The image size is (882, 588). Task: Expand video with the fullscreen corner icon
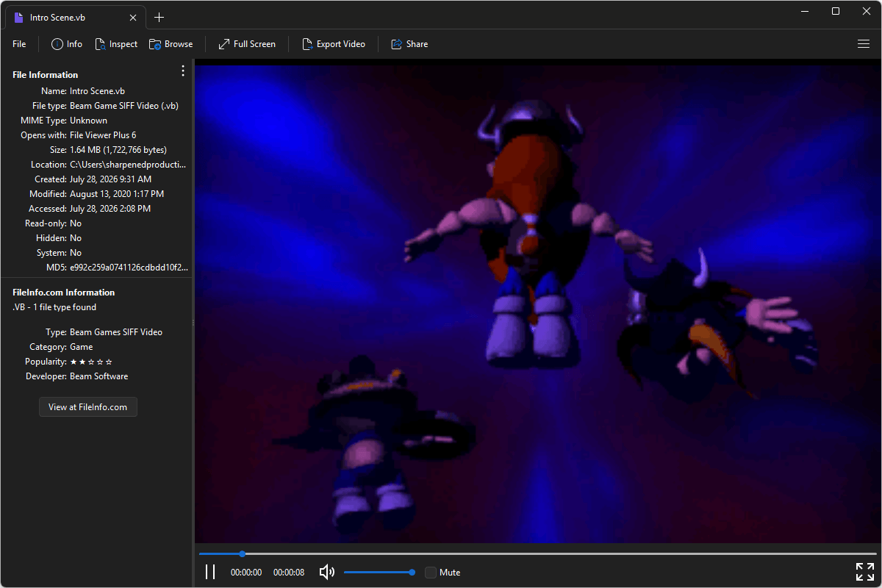point(865,572)
